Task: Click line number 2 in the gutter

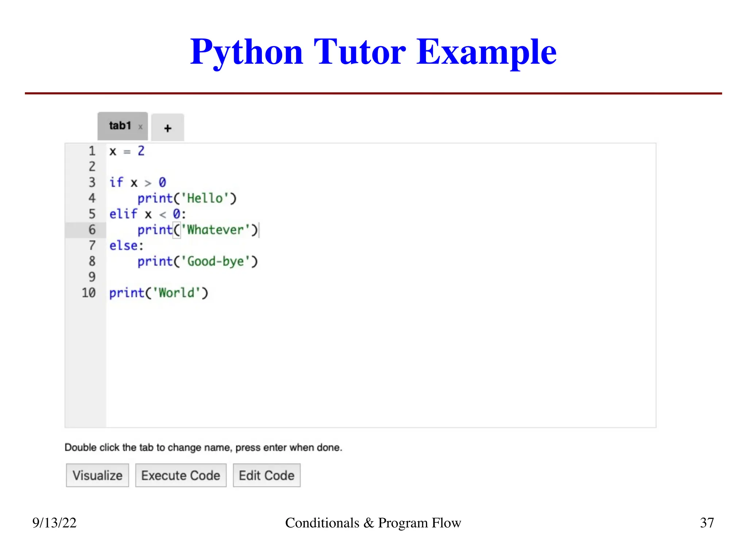Action: pyautogui.click(x=92, y=167)
